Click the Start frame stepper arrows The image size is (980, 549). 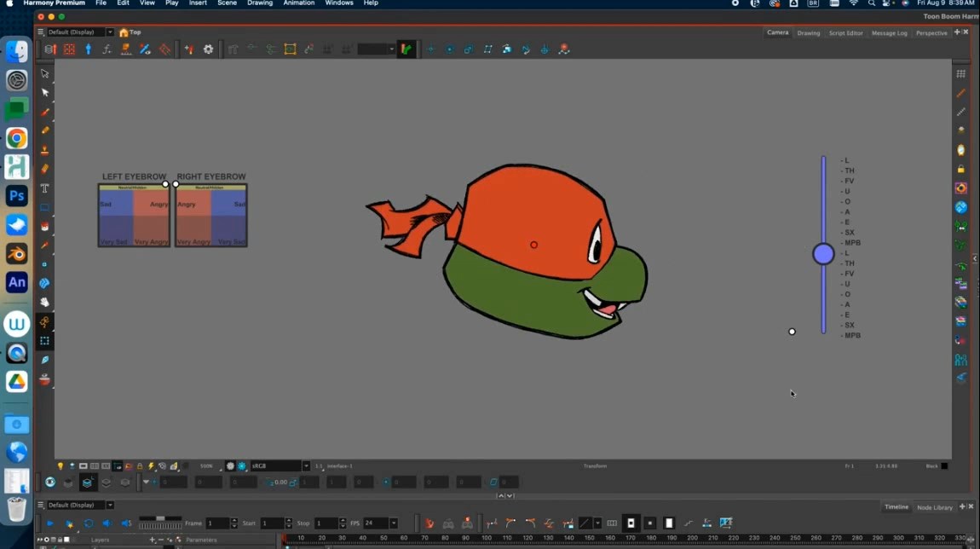coord(288,523)
